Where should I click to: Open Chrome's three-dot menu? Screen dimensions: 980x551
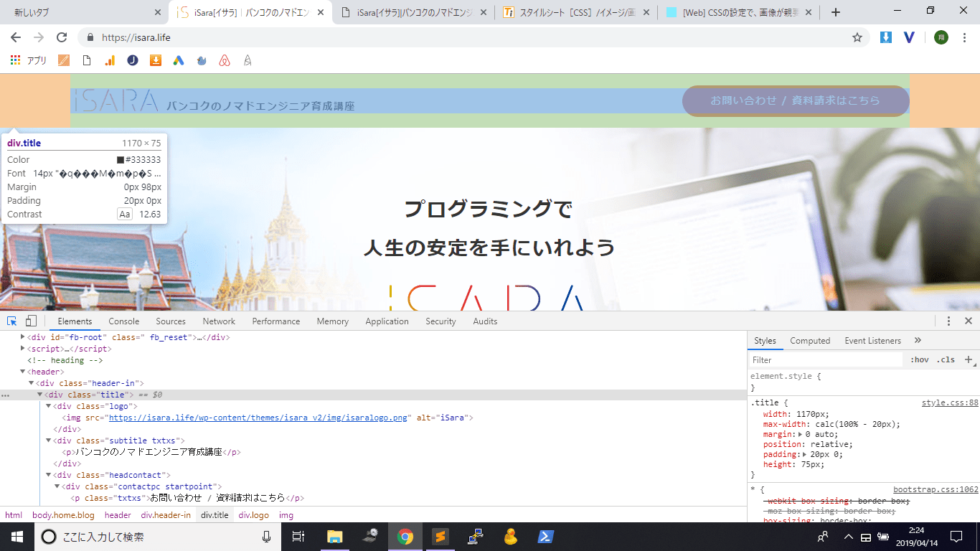965,37
